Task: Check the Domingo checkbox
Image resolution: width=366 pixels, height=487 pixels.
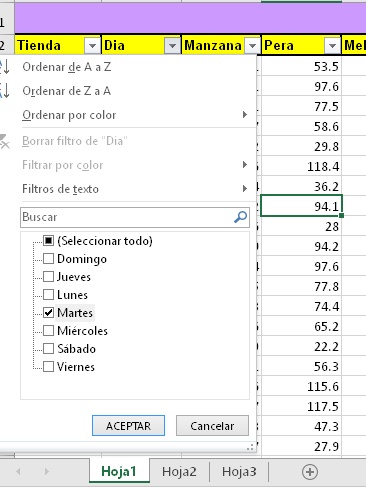Action: click(48, 259)
